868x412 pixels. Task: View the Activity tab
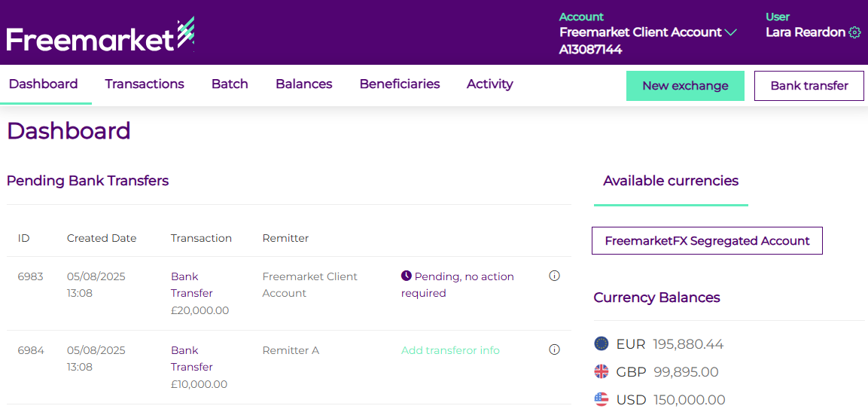tap(489, 84)
